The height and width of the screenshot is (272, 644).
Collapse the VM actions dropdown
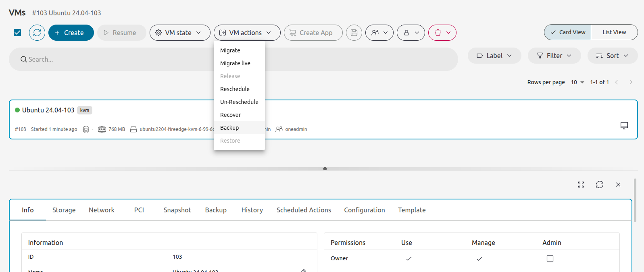coord(247,33)
